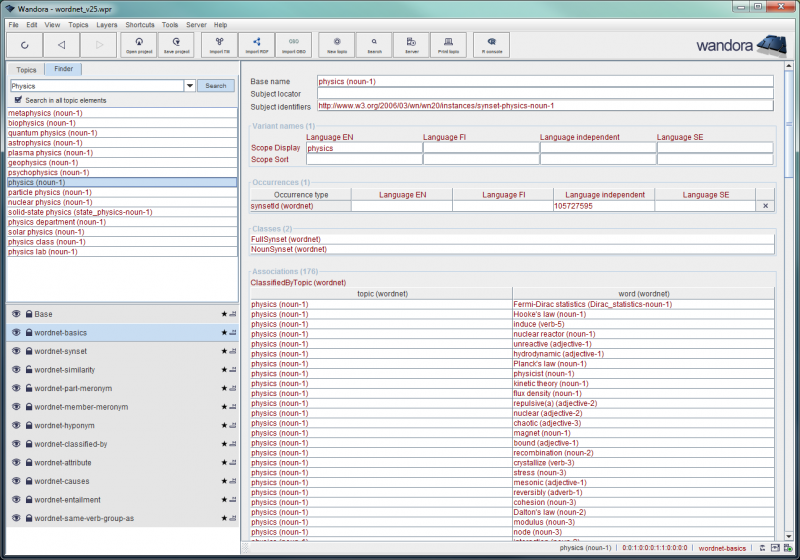
Task: Click the Base name input field
Action: [x=545, y=81]
